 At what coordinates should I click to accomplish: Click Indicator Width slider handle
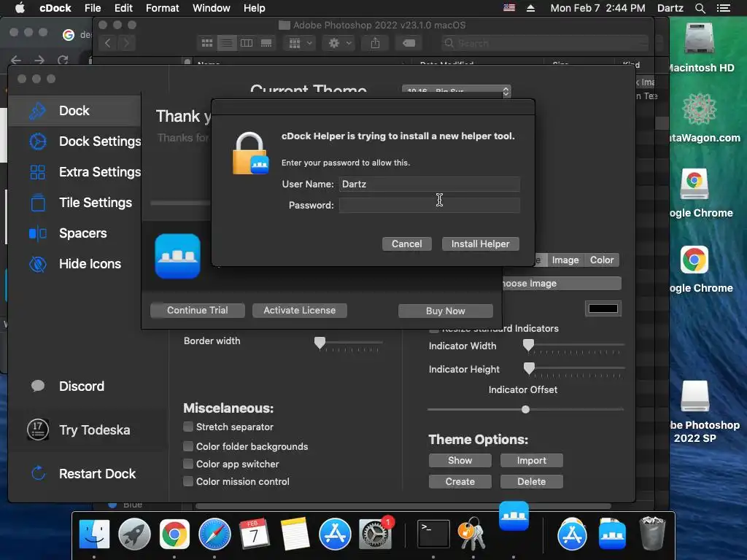tap(528, 345)
